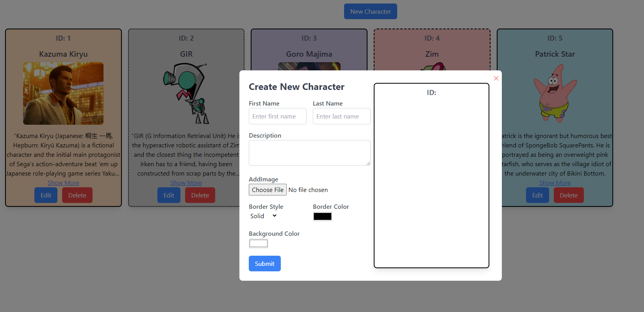Screen dimensions: 644x312
Task: Edit the Patrick Star card
Action: coord(537,195)
